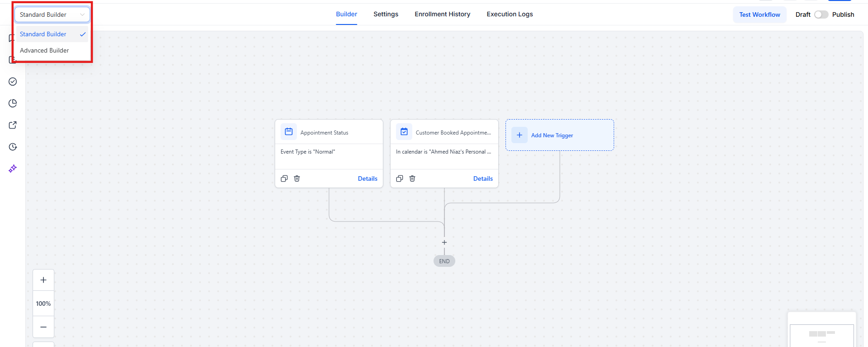The height and width of the screenshot is (347, 868).
Task: Add a step with plus above END
Action: point(444,242)
